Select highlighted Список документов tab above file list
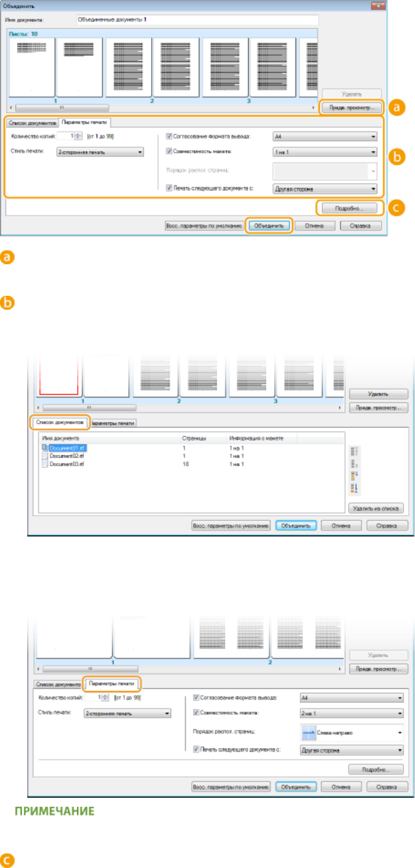This screenshot has width=415, height=868. tap(59, 422)
